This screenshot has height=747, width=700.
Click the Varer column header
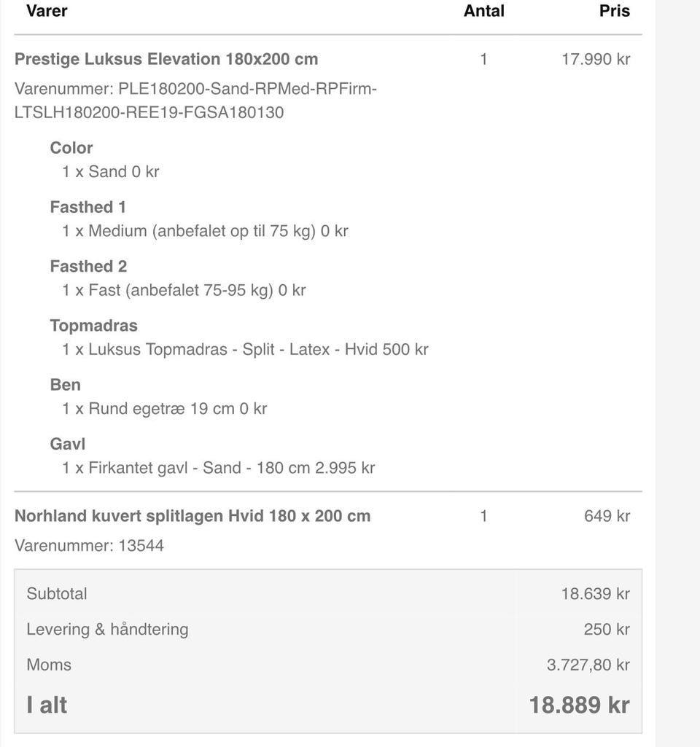click(47, 11)
